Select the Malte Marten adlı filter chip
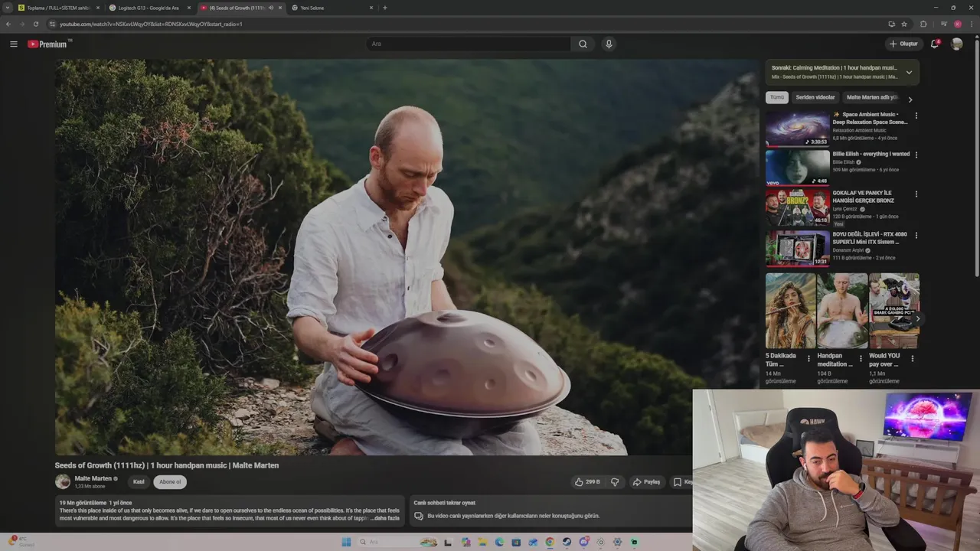The width and height of the screenshot is (980, 551). pos(871,97)
